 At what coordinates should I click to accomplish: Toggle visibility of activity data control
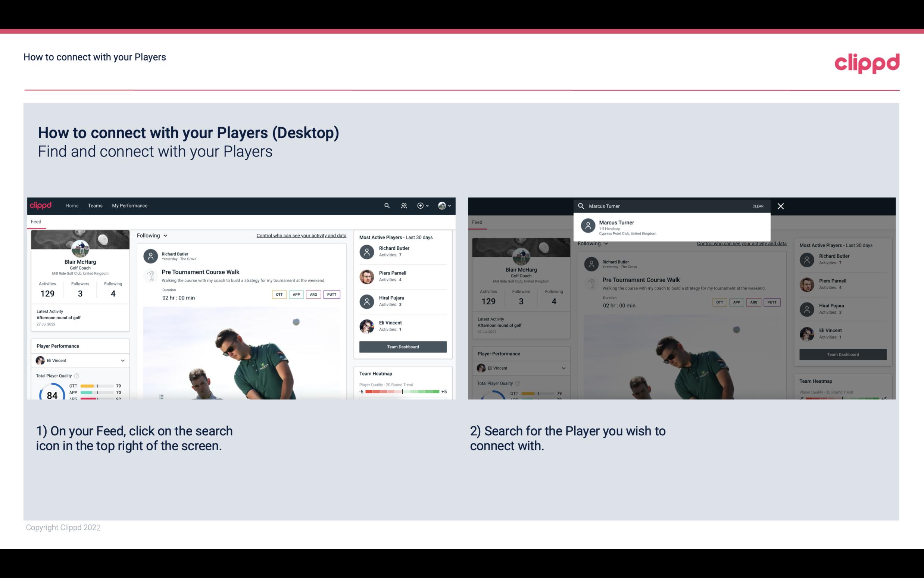coord(301,235)
